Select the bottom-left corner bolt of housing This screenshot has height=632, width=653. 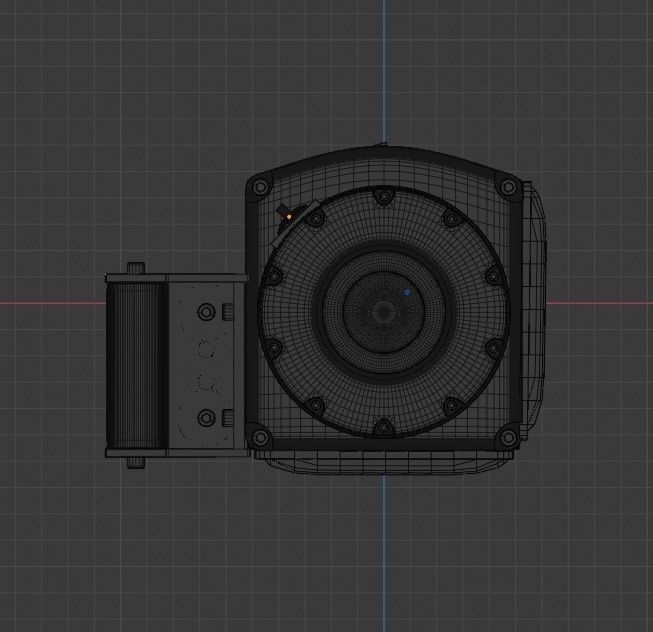(260, 437)
